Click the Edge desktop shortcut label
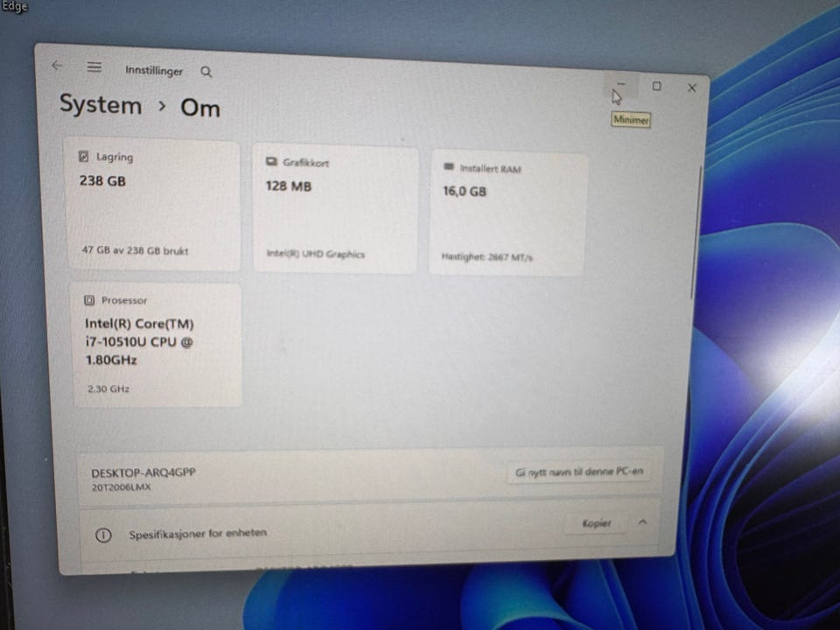This screenshot has width=840, height=630. tap(14, 6)
